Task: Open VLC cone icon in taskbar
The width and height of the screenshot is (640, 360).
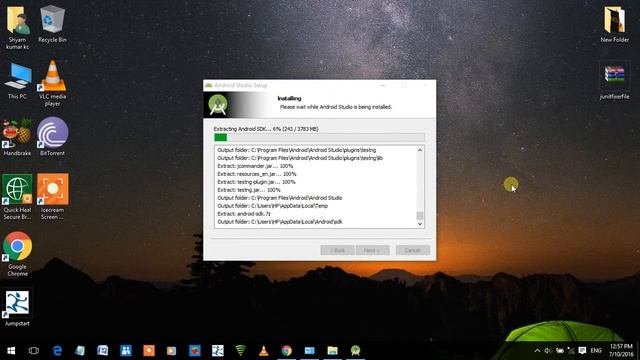Action: [x=264, y=351]
